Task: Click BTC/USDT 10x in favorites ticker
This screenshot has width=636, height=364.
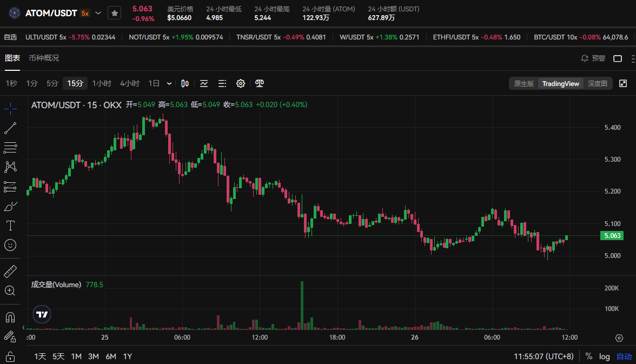Action: point(555,37)
